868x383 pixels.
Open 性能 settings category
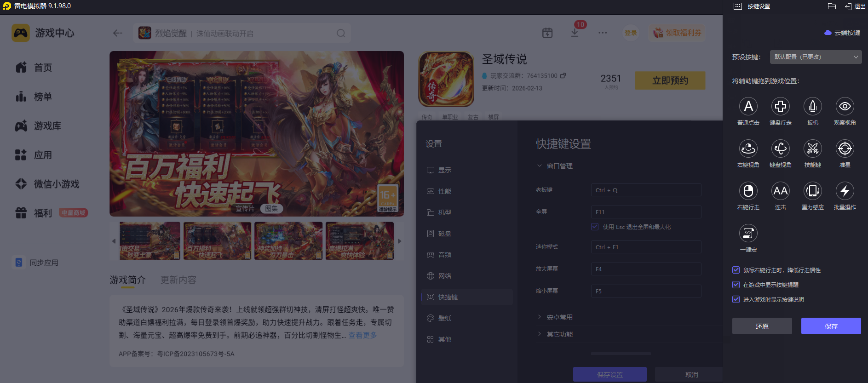point(467,191)
